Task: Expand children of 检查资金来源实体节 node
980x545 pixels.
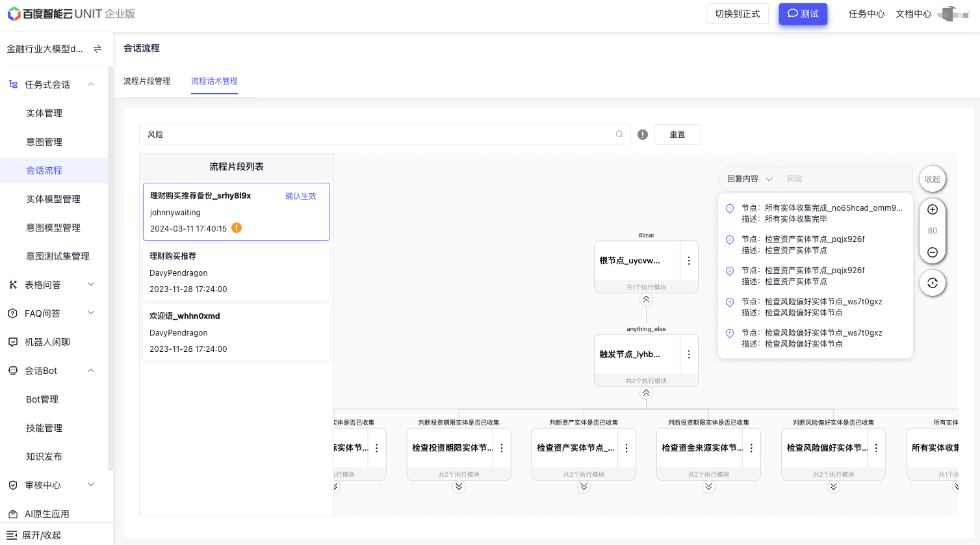Action: 708,487
